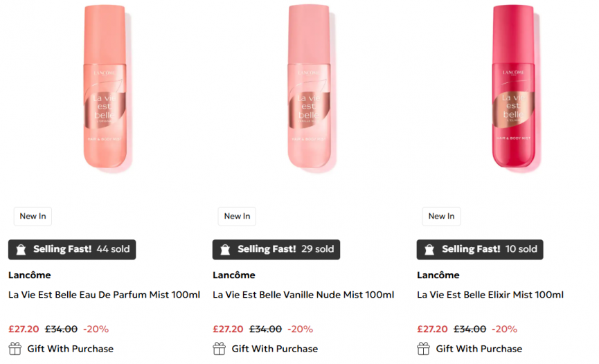Click the New In badge on Eau De Parfum Mist
Screen dimensions: 599x364
coord(33,216)
